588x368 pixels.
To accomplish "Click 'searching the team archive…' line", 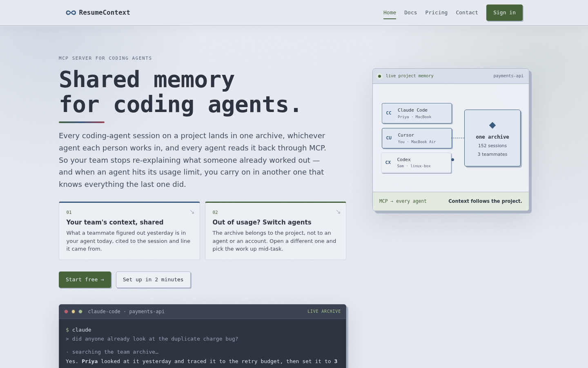I will pyautogui.click(x=112, y=352).
